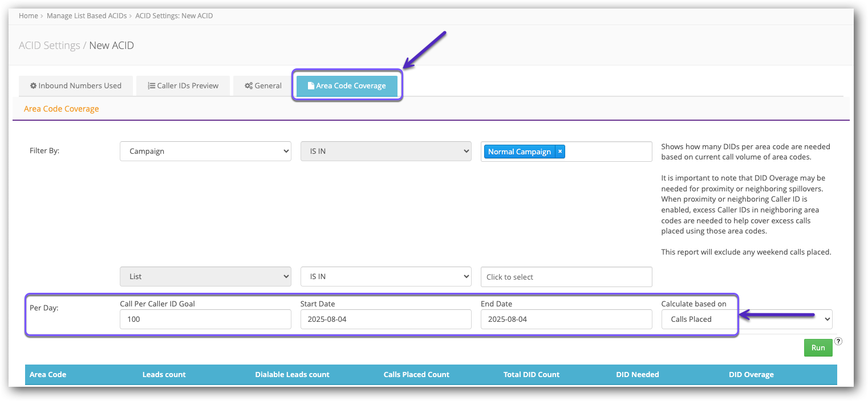
Task: Click the End Date input field
Action: 566,320
